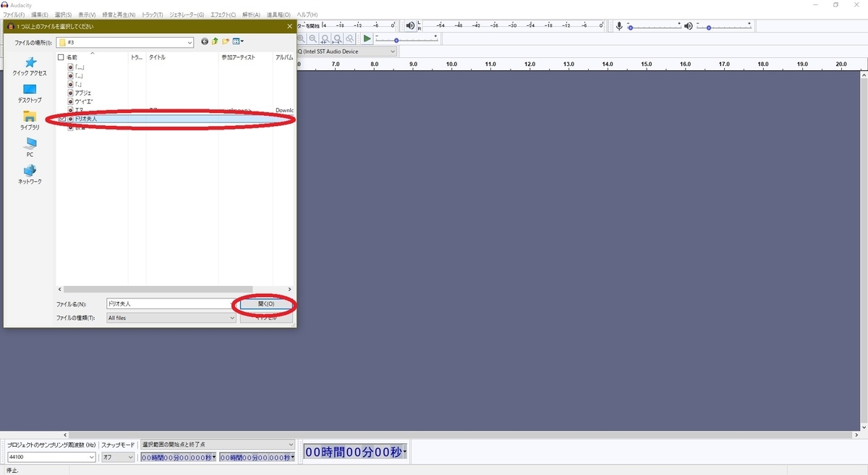This screenshot has width=868, height=475.
Task: Open the view options dropdown in the dialog toolbar
Action: [238, 41]
